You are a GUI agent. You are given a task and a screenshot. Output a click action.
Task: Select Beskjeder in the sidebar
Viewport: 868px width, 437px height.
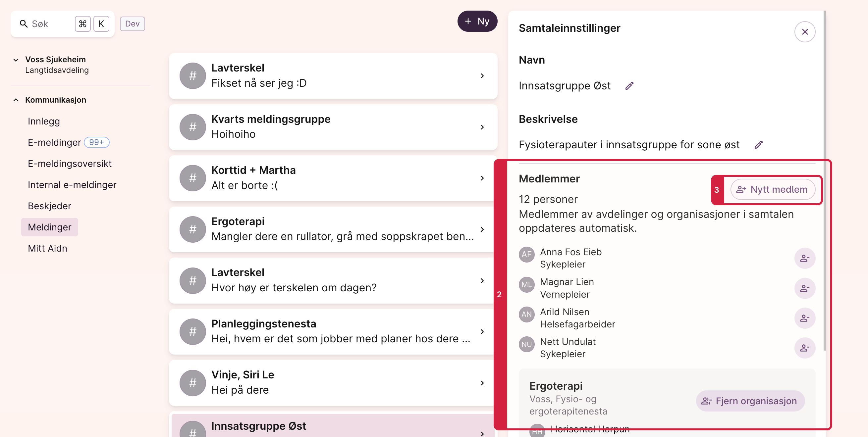[x=50, y=206]
